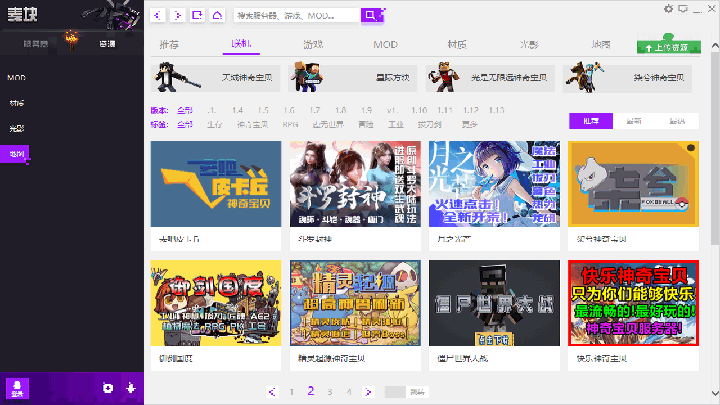Select the middle sort option button
Screen dimensions: 720x405
click(634, 121)
